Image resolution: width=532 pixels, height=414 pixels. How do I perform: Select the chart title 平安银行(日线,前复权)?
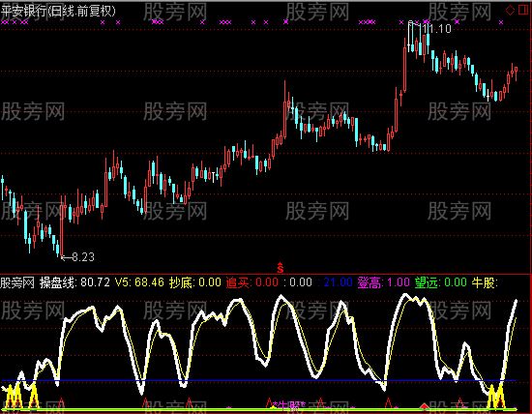click(x=58, y=12)
